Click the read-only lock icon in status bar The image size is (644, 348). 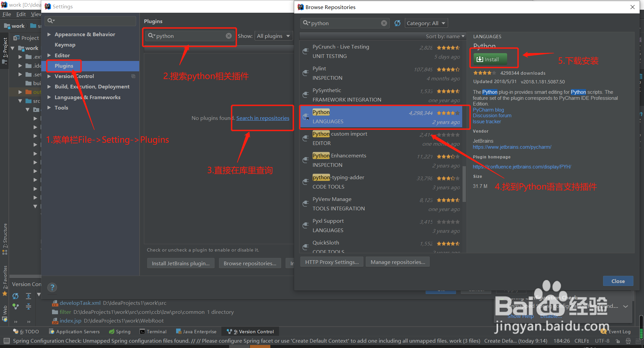pyautogui.click(x=618, y=341)
